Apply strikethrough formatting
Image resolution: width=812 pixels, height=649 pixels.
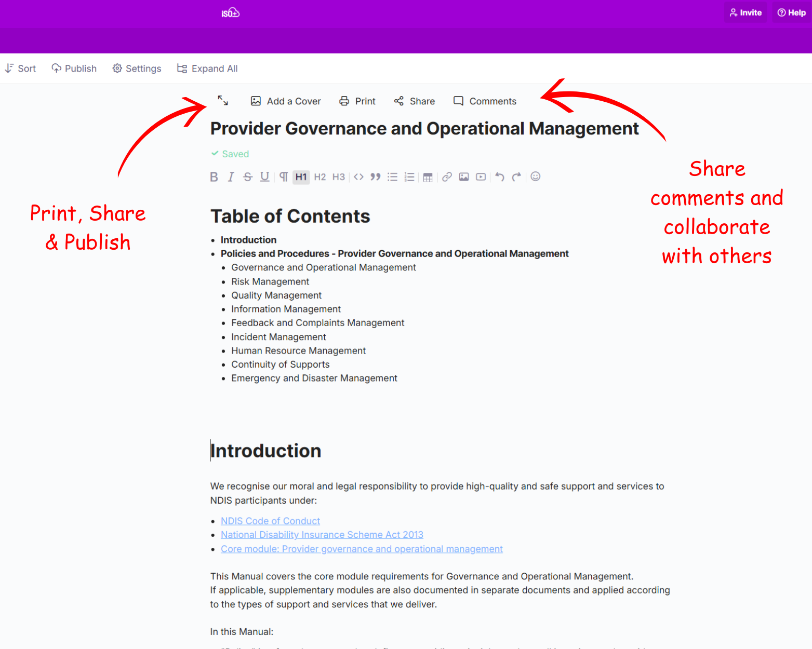tap(248, 177)
